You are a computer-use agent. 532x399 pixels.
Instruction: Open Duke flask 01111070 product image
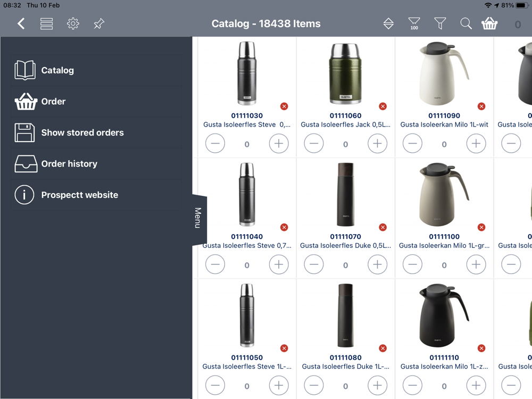pyautogui.click(x=345, y=194)
